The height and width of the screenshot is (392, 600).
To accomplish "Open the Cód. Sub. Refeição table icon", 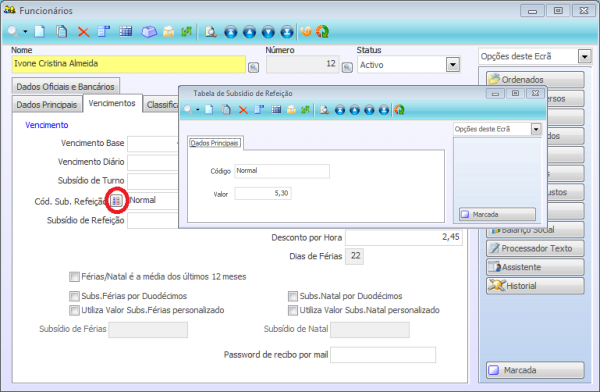I will click(116, 200).
